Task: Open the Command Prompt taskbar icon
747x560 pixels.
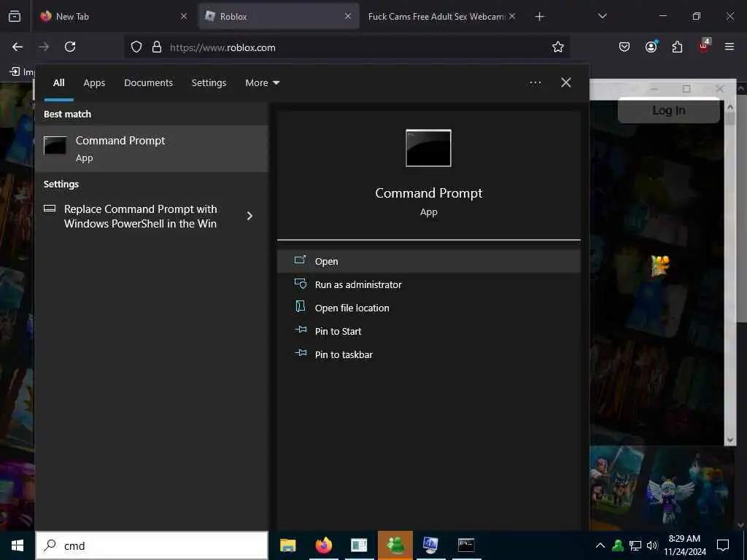Action: pos(466,545)
